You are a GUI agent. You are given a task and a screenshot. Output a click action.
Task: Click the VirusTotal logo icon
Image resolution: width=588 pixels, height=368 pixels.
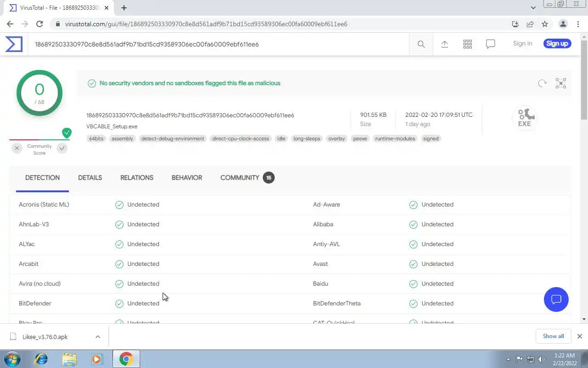pyautogui.click(x=14, y=44)
